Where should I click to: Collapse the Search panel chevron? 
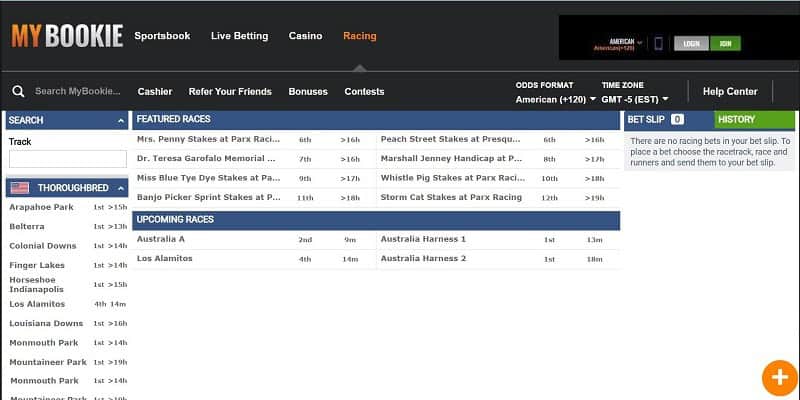click(121, 120)
